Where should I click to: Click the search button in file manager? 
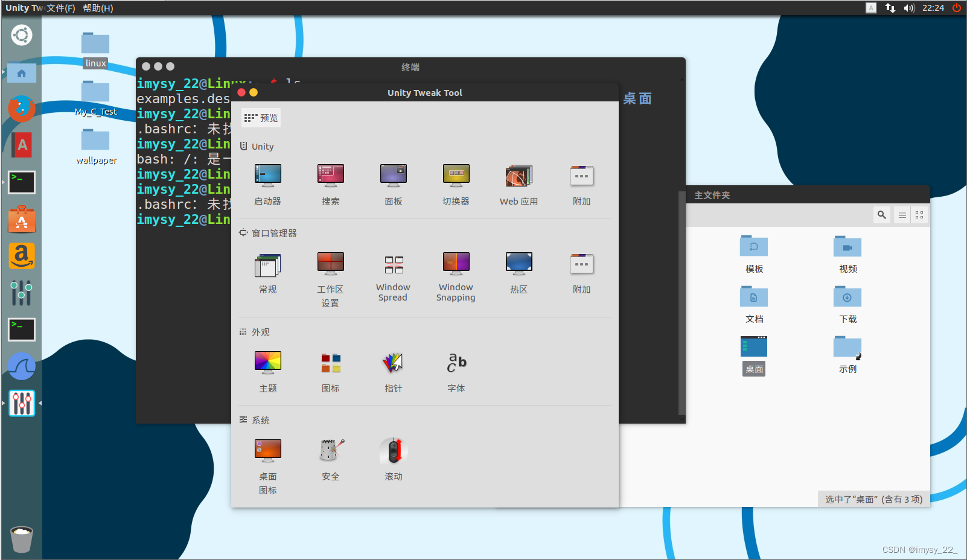tap(882, 215)
